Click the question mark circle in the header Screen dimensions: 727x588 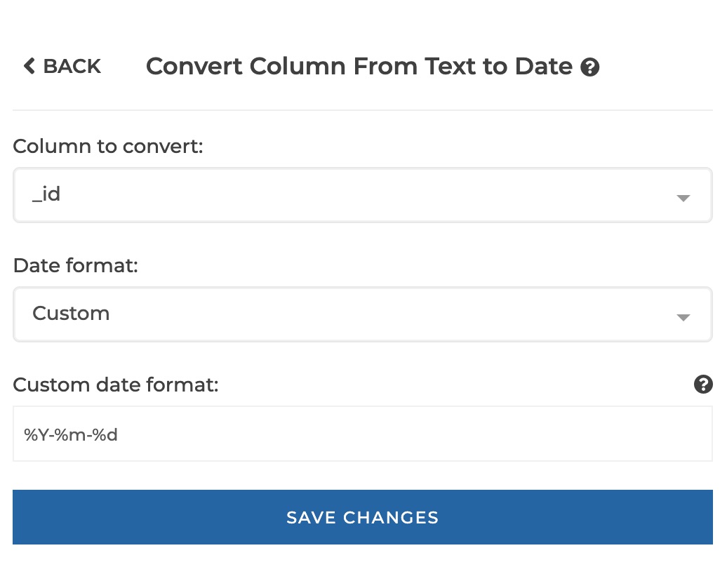tap(590, 67)
